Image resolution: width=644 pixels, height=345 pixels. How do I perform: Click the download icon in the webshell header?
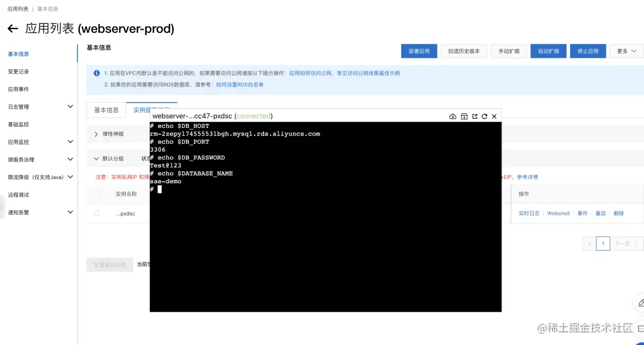click(x=453, y=116)
